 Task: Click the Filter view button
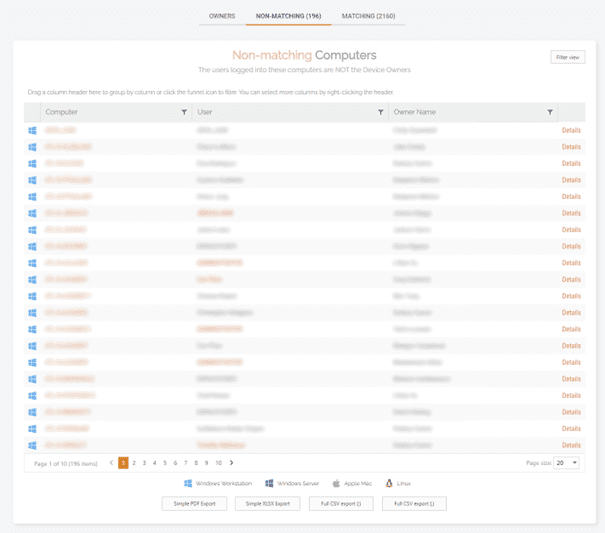[567, 57]
